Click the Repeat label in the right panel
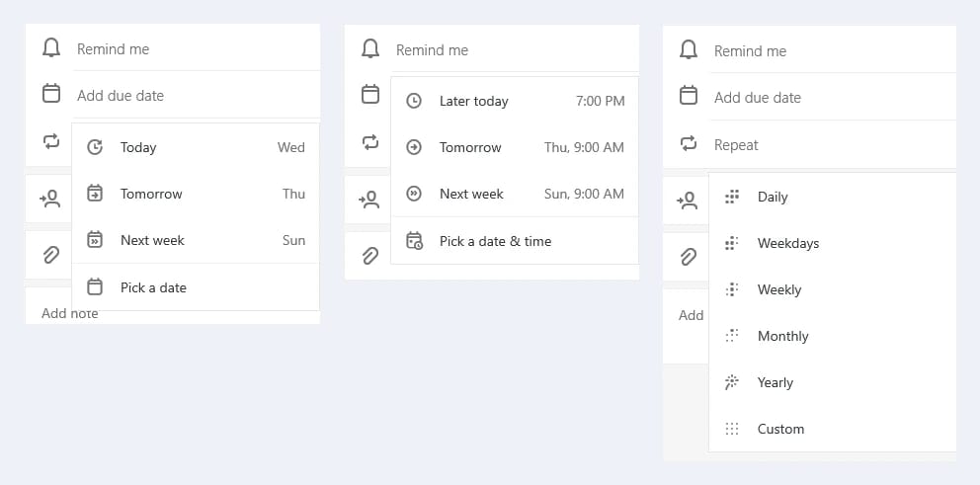 pos(736,145)
